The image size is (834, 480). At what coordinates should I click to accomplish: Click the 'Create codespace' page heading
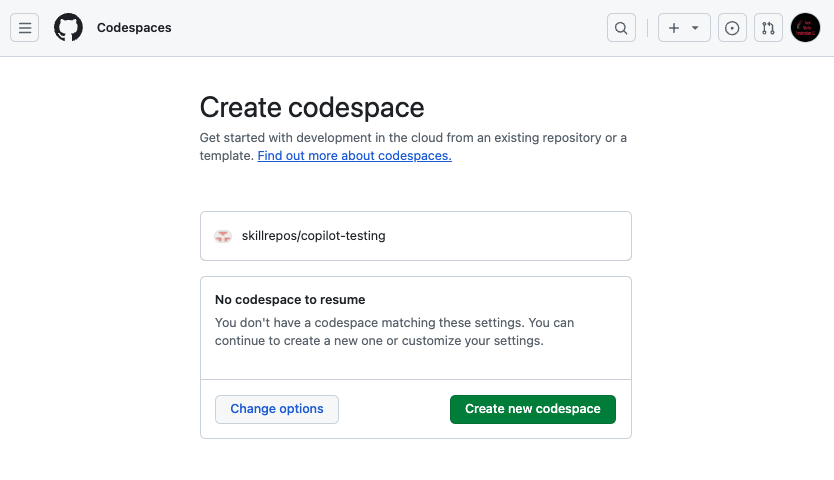pyautogui.click(x=312, y=107)
